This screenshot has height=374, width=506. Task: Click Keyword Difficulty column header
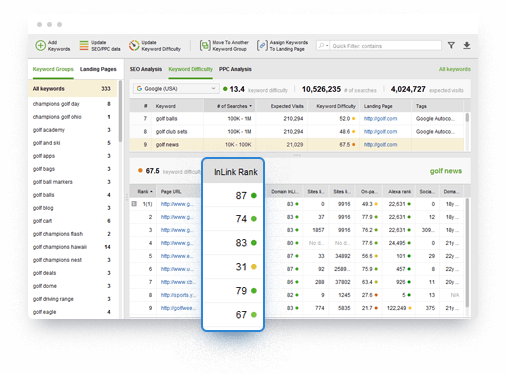pos(334,106)
